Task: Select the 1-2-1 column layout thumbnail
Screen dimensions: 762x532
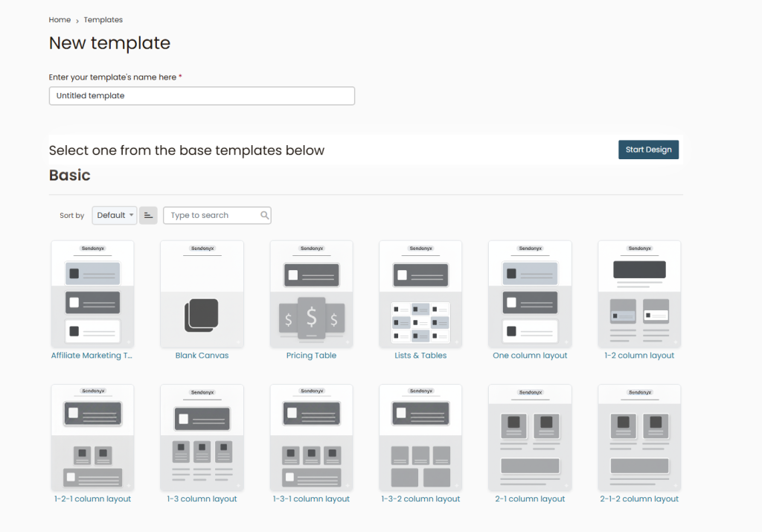Action: pyautogui.click(x=92, y=438)
